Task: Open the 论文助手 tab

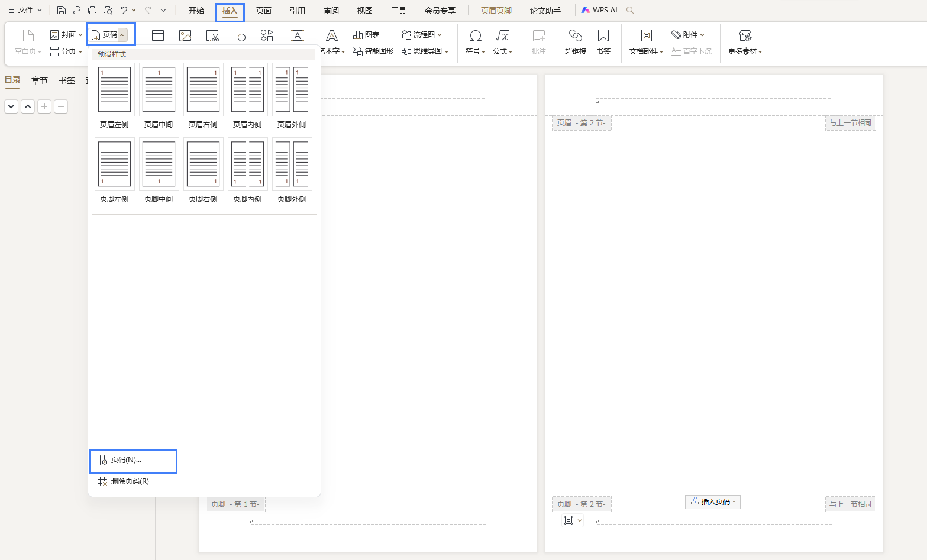Action: tap(545, 11)
